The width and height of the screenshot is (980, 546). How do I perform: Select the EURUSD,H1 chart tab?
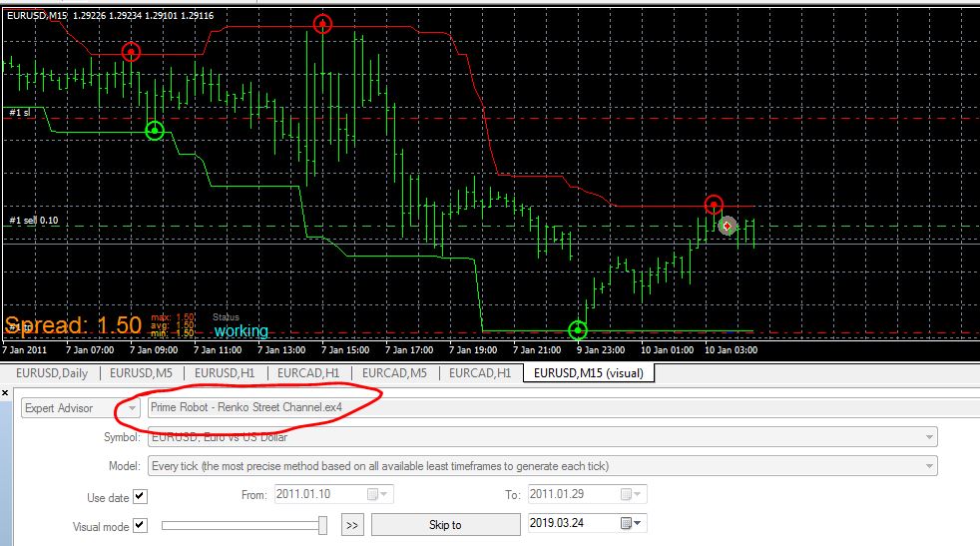[x=225, y=373]
